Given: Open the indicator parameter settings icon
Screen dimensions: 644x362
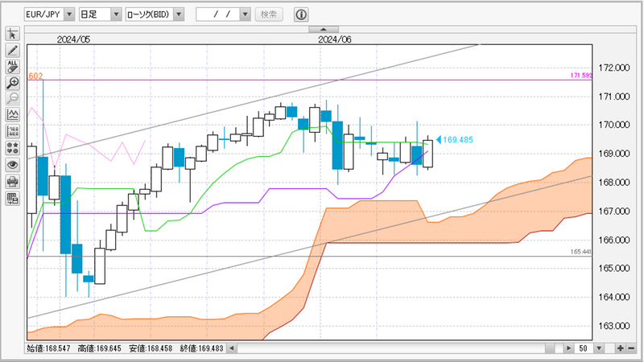Looking at the screenshot, I should (12, 131).
